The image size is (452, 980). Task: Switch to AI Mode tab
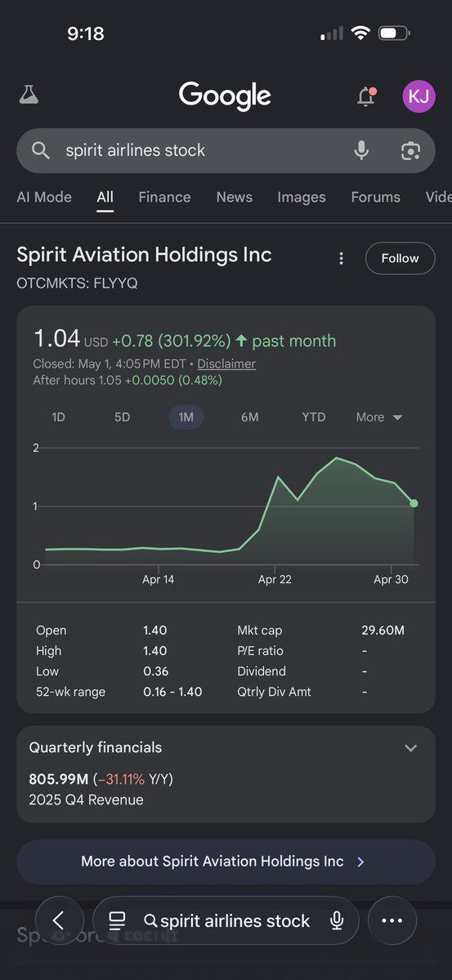(44, 197)
